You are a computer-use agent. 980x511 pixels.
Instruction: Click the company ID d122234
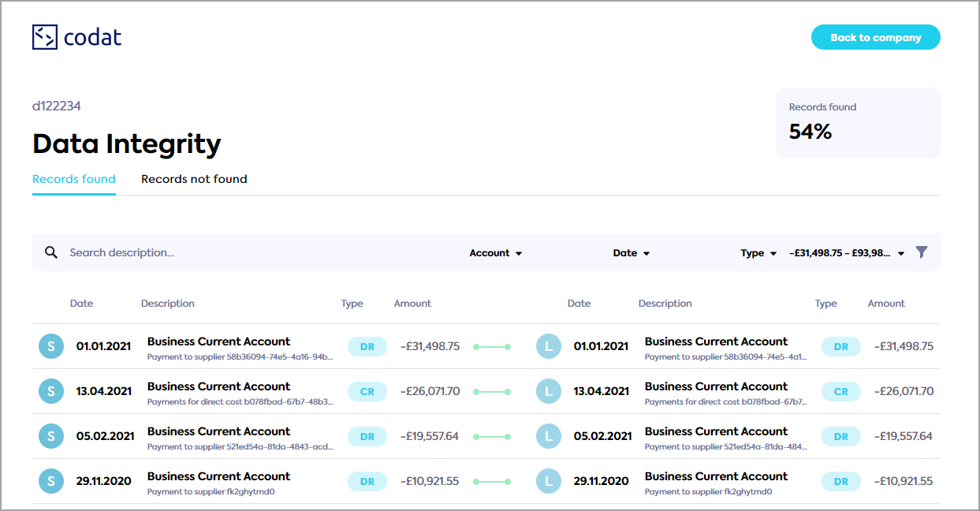pos(57,106)
